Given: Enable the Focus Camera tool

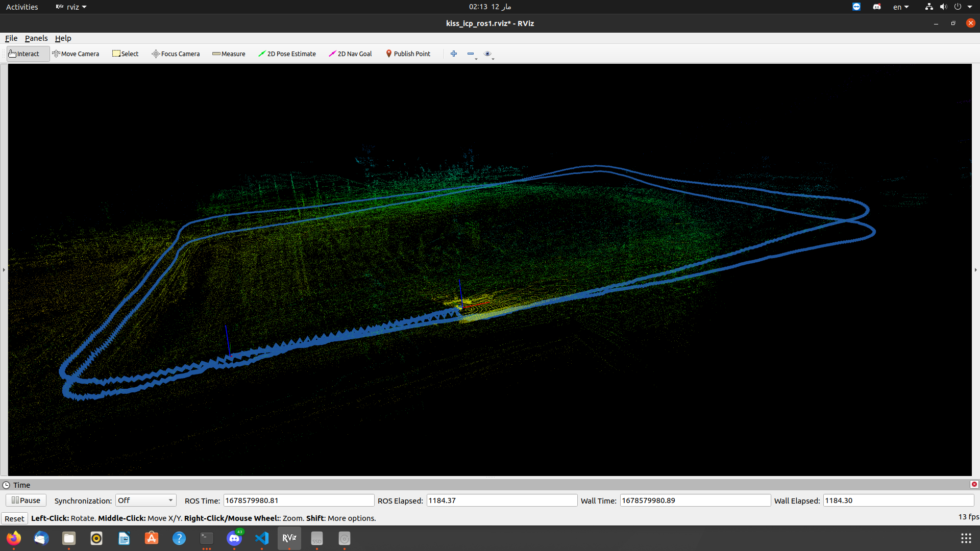Looking at the screenshot, I should click(176, 54).
